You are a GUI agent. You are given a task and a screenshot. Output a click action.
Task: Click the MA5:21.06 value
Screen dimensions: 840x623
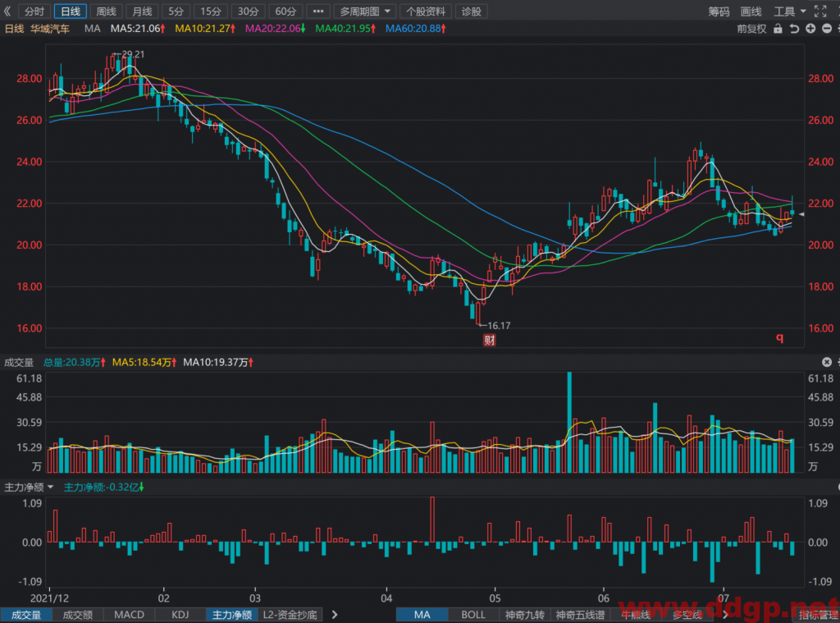pyautogui.click(x=138, y=29)
